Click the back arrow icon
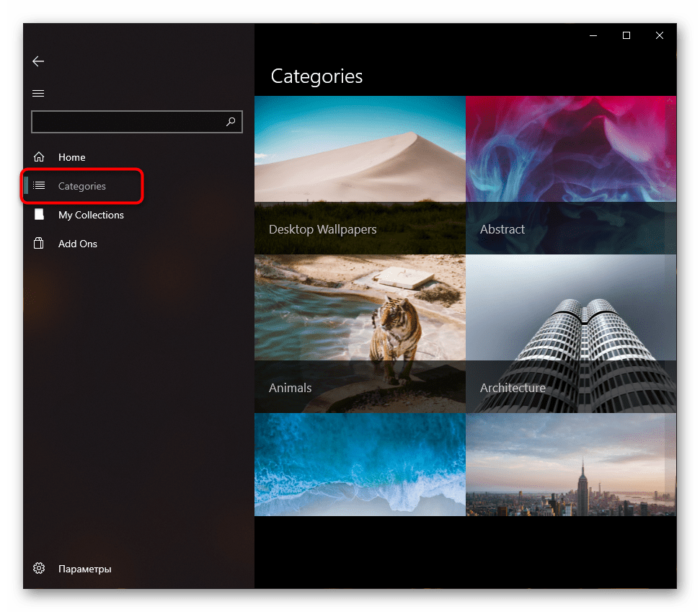Screen dimensions: 700x612 coord(38,62)
